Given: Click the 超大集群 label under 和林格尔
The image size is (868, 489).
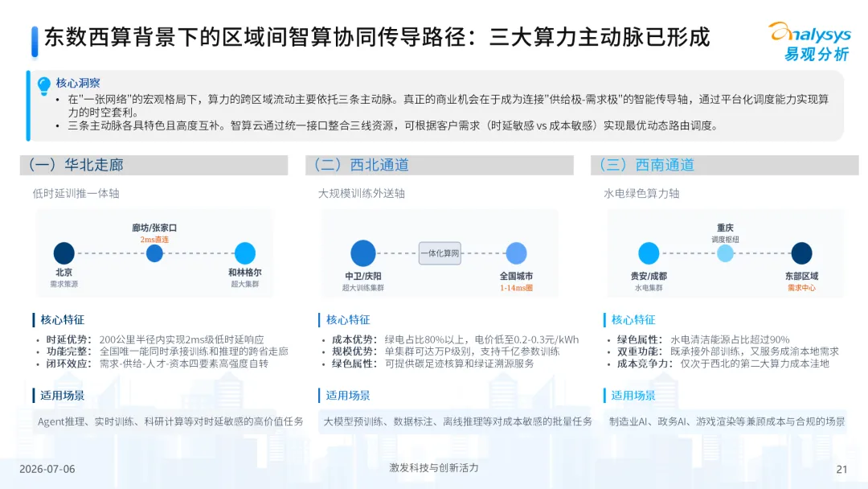Looking at the screenshot, I should pyautogui.click(x=244, y=284).
